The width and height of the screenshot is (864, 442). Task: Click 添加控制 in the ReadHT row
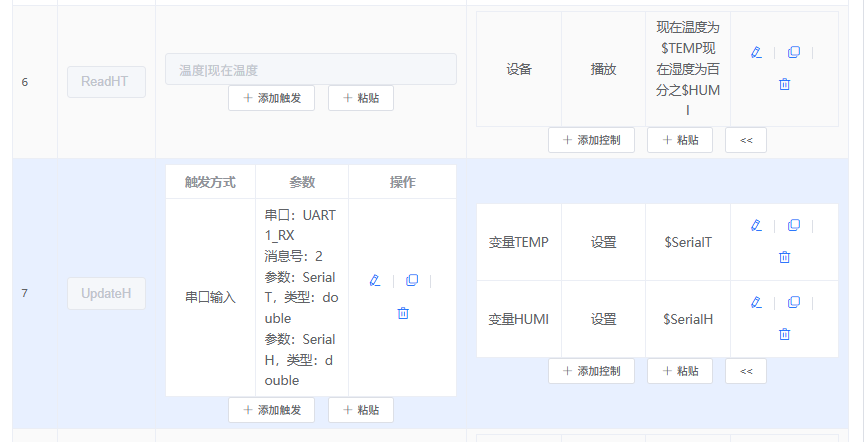click(591, 140)
